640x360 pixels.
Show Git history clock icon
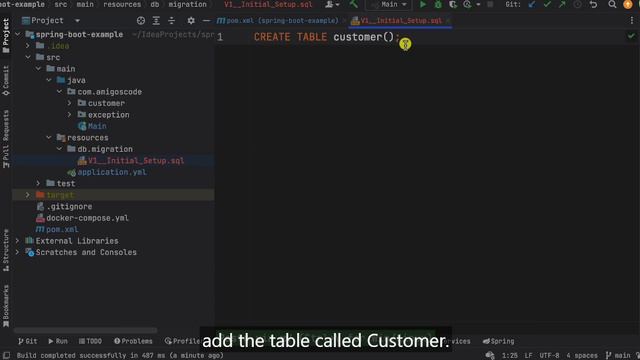pos(578,4)
